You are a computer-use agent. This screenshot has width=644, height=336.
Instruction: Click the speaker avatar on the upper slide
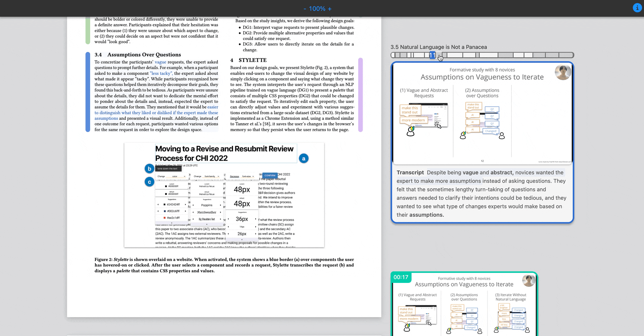pyautogui.click(x=563, y=72)
